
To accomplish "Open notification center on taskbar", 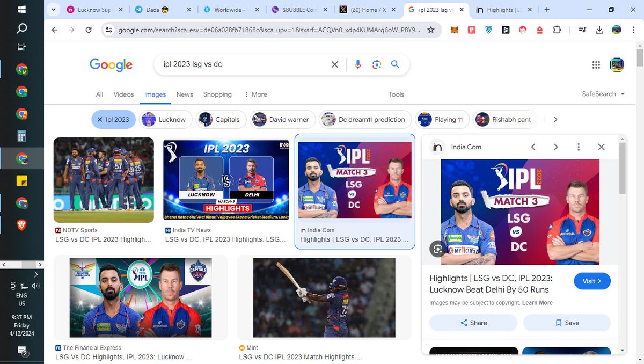I will (x=22, y=351).
